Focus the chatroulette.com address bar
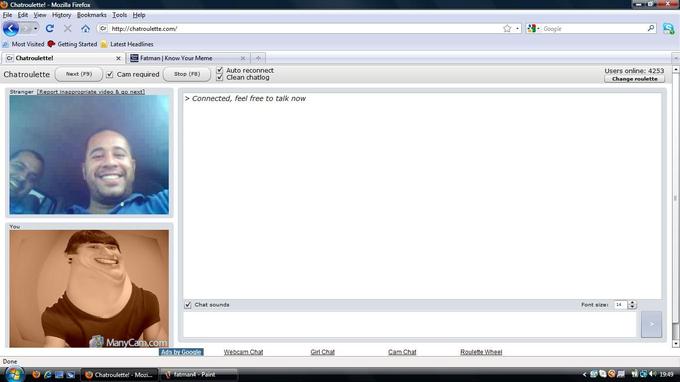The height and width of the screenshot is (382, 680). [304, 29]
